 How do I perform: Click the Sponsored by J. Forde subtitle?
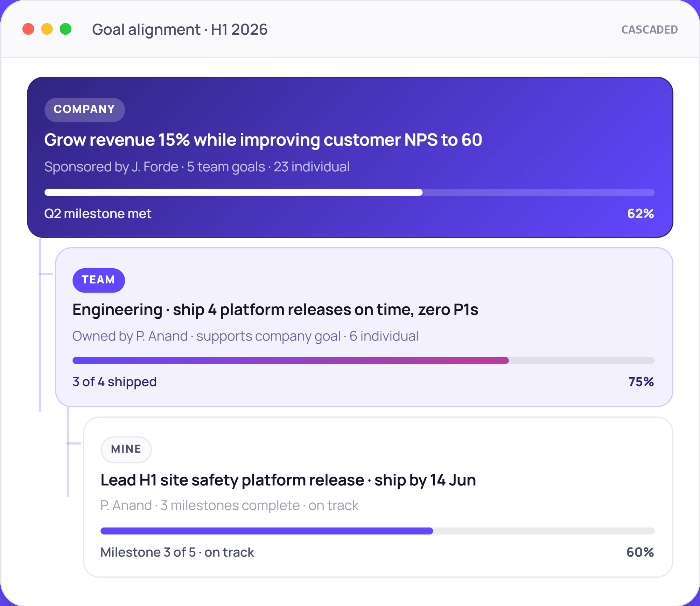pos(197,167)
